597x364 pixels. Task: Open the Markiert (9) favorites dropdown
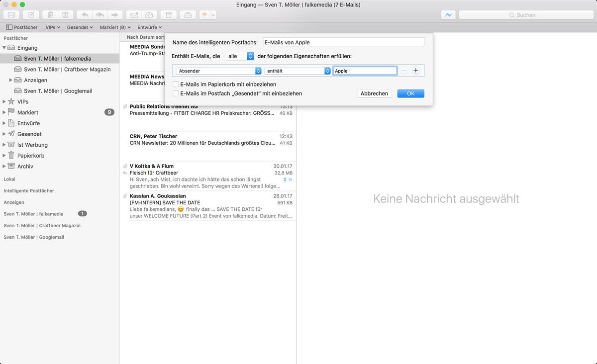click(115, 27)
